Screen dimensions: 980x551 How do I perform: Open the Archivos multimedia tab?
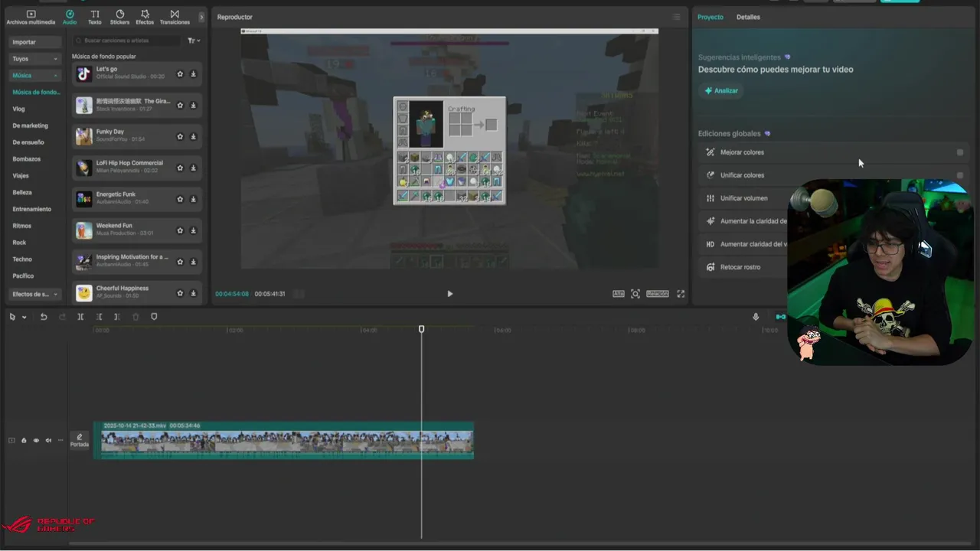[x=31, y=17]
